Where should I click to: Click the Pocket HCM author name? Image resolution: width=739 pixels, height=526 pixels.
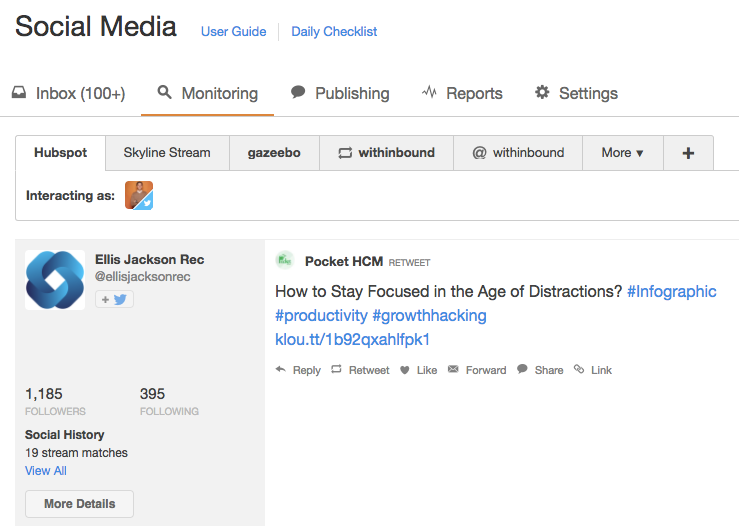[344, 262]
